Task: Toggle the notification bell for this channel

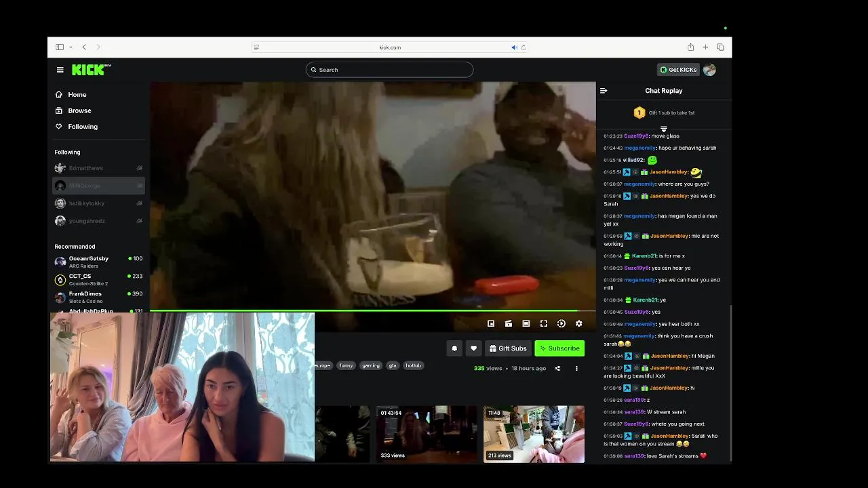Action: [x=454, y=348]
